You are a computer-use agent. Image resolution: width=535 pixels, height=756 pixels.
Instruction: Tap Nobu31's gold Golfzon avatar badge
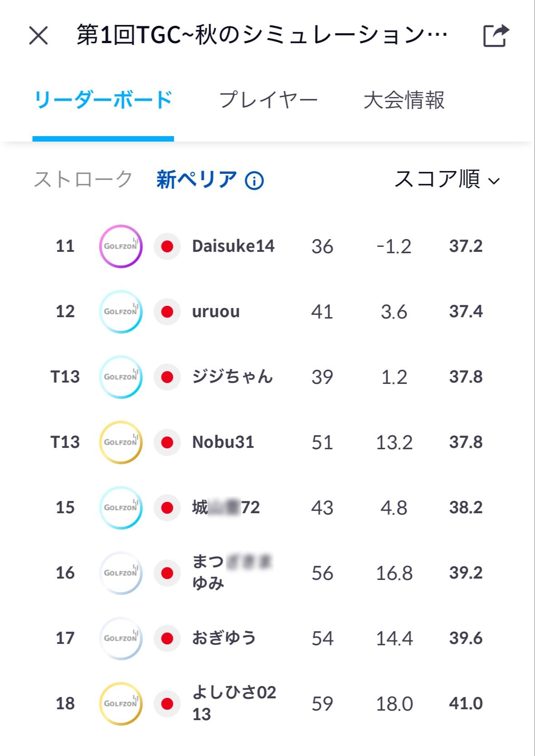coord(121,442)
